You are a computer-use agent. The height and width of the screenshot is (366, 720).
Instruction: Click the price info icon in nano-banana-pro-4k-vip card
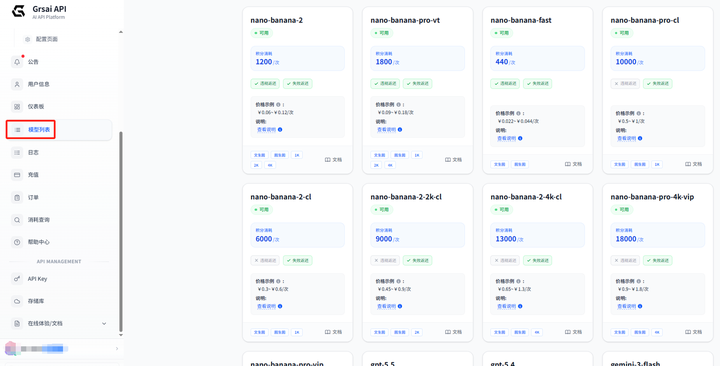click(638, 282)
